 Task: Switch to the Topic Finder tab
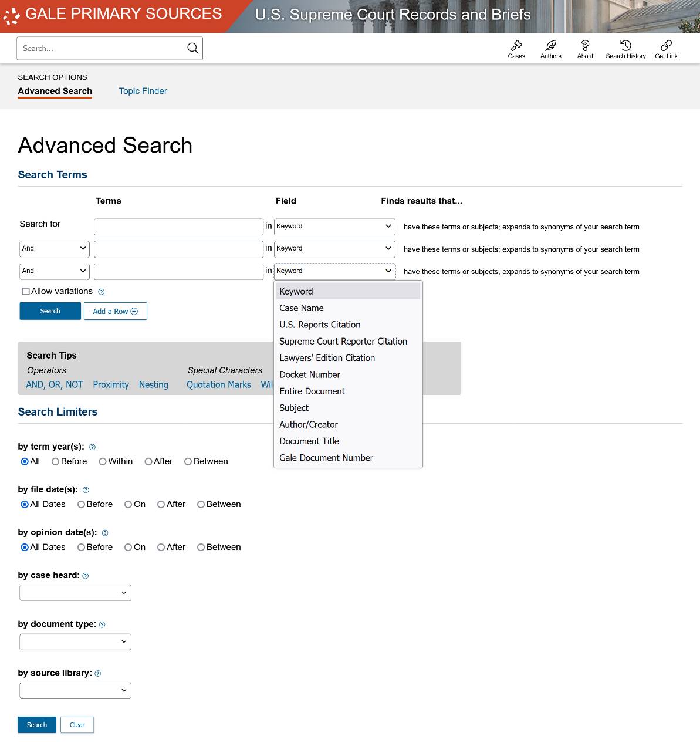coord(143,91)
